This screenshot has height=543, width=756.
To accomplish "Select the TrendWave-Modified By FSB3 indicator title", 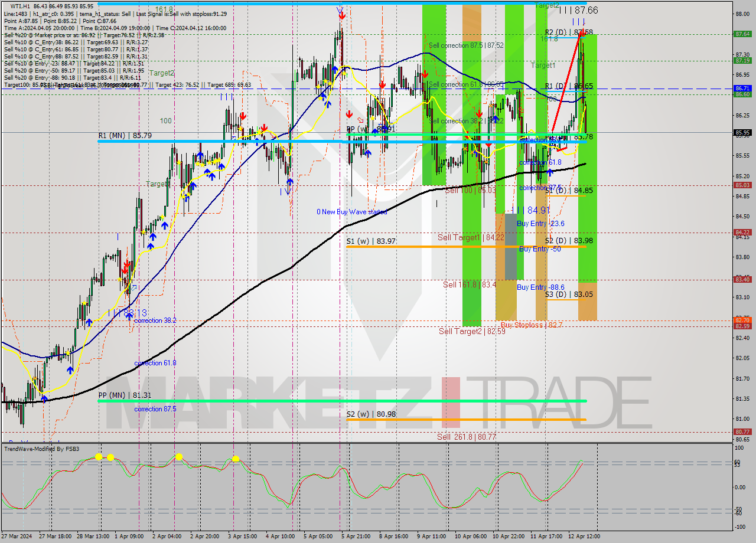I will tap(41, 449).
